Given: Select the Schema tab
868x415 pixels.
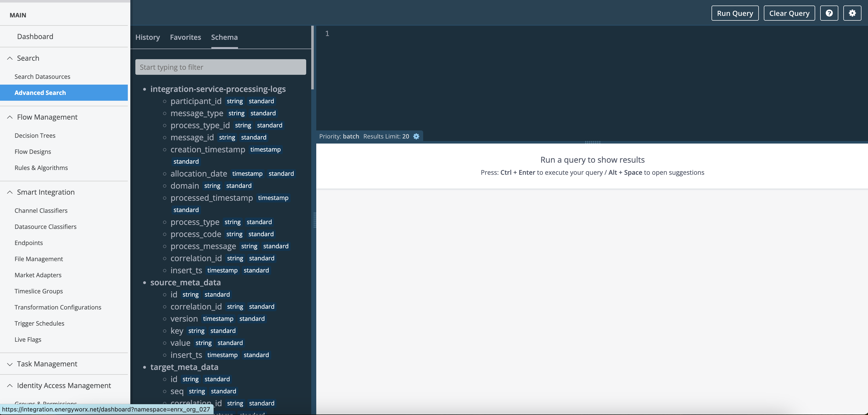Looking at the screenshot, I should tap(224, 37).
